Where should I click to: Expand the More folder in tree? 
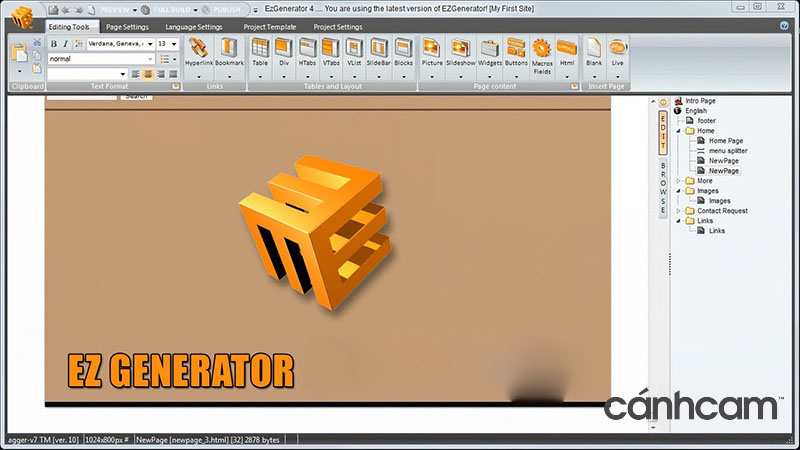[679, 181]
